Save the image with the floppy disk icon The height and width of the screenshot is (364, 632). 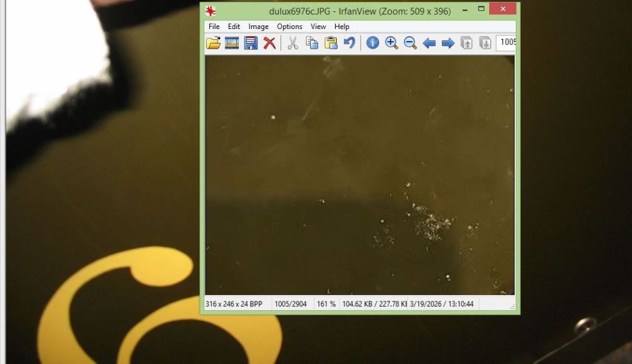(251, 43)
